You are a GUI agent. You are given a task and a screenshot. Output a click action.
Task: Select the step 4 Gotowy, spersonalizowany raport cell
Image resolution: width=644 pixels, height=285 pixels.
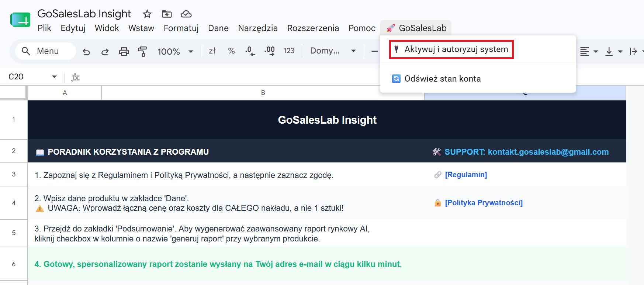226,264
